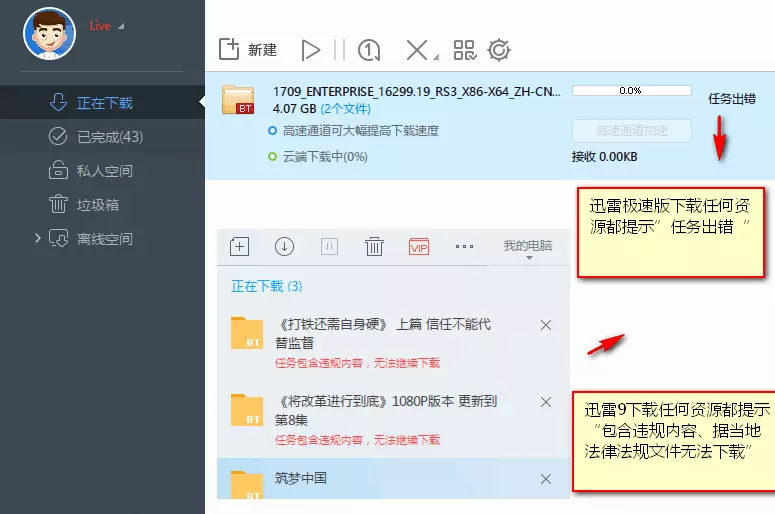Select the 1709_ENTERPRISE_16299.19 task name

[416, 92]
